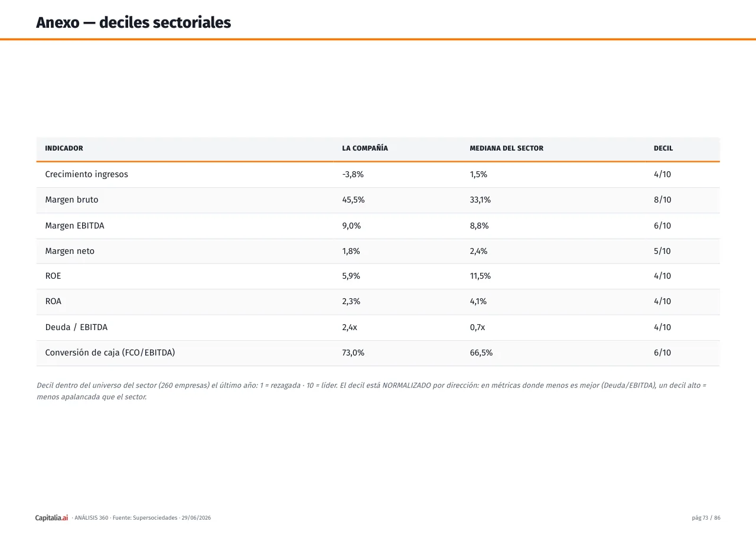This screenshot has height=535, width=756.
Task: Click the 8/10 decil value
Action: point(662,200)
